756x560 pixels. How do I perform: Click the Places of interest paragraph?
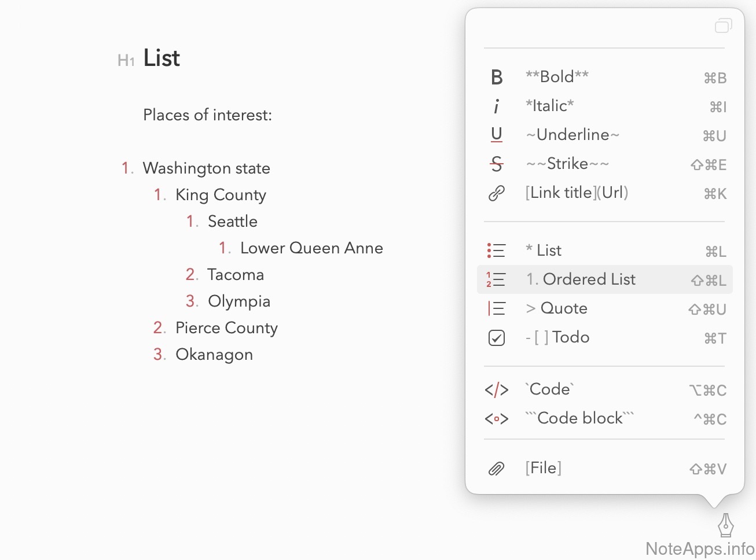[x=207, y=115]
